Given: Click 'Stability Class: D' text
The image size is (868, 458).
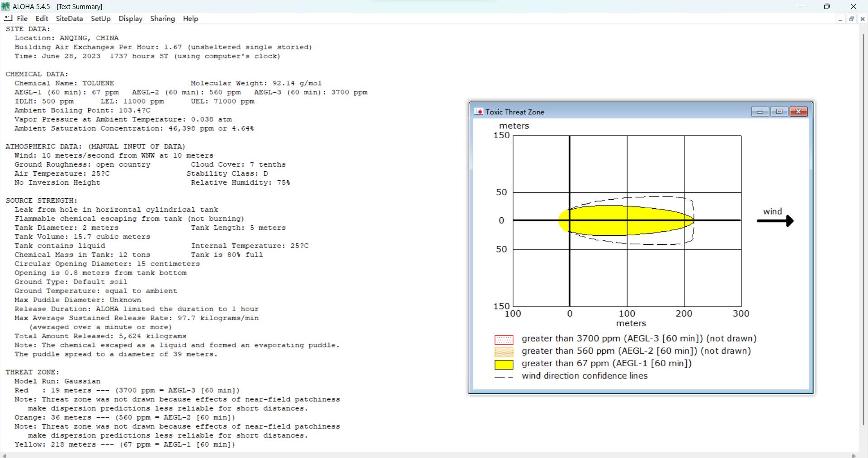Looking at the screenshot, I should click(227, 173).
